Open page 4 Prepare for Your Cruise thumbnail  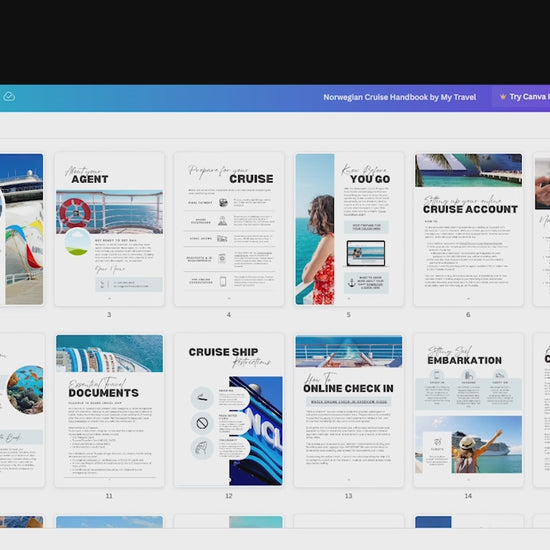pos(229,229)
